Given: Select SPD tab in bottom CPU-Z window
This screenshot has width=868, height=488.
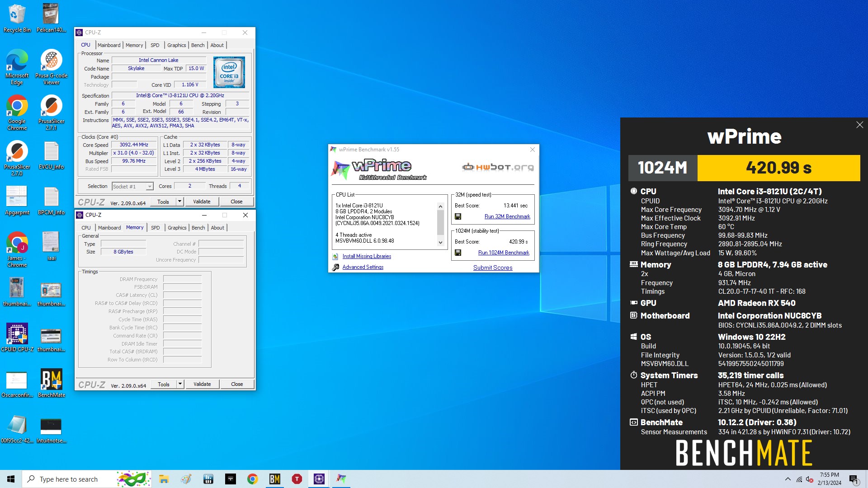Looking at the screenshot, I should click(155, 228).
